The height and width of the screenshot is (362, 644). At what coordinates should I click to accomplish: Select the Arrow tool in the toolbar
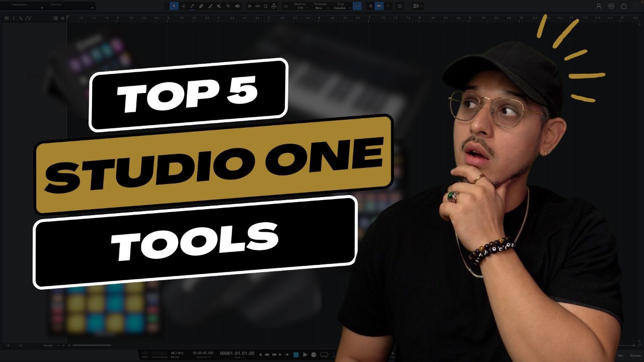174,6
